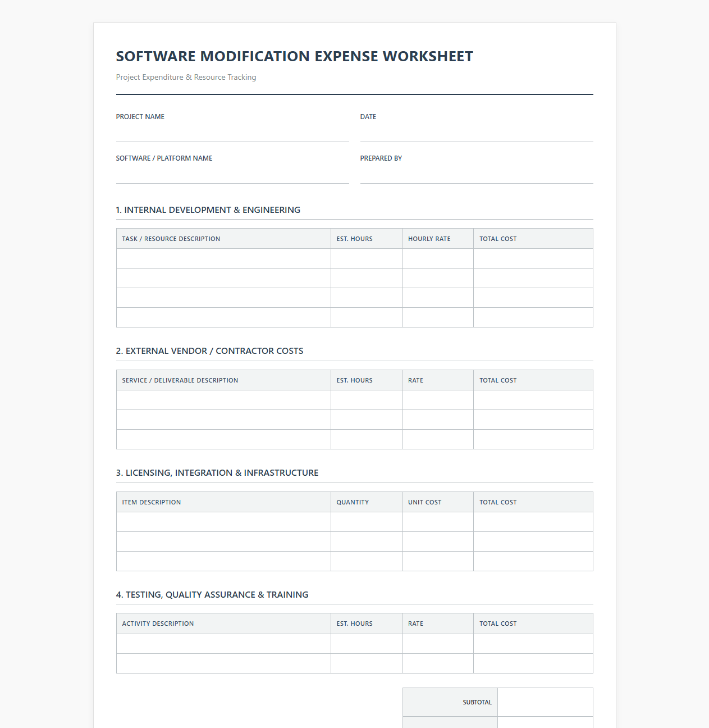Screen dimensions: 709x728
Task: Click Rate header in External Vendor table
Action: point(438,380)
